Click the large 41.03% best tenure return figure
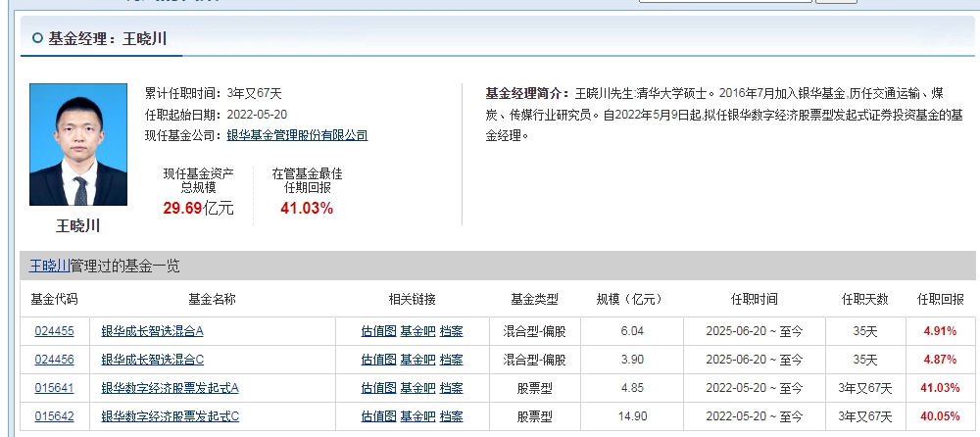This screenshot has width=980, height=437. [307, 208]
